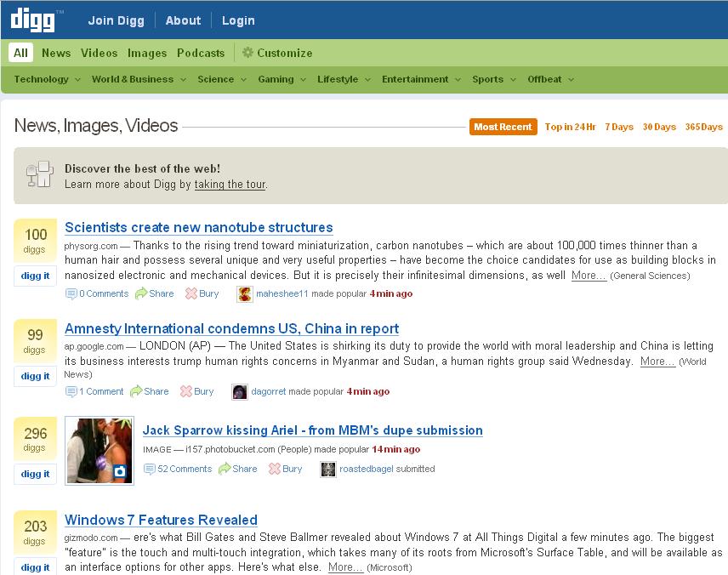Switch to the Videos tab
Image resolution: width=728 pixels, height=575 pixels.
(99, 53)
